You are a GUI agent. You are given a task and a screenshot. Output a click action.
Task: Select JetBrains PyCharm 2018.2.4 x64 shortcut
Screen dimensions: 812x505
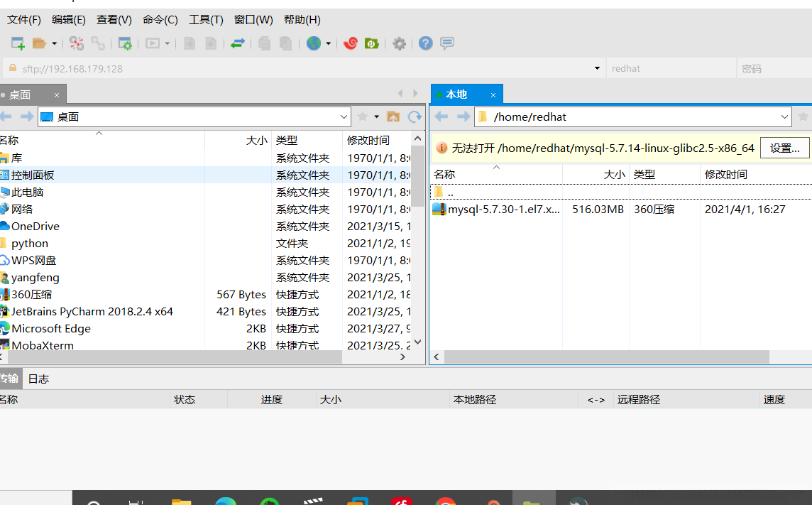point(205,312)
